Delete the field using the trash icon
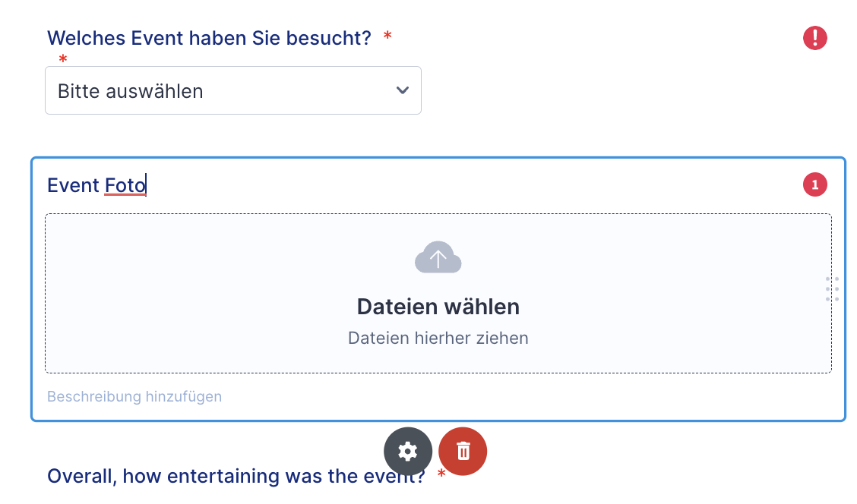Viewport: 857px width, 504px height. 463,452
